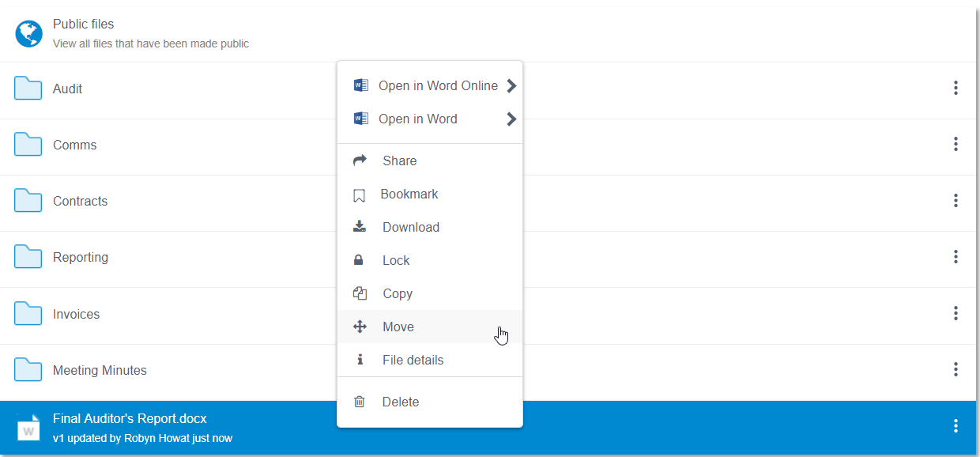Screen dimensions: 980x457
Task: Click the Lock padlock icon
Action: pos(360,259)
